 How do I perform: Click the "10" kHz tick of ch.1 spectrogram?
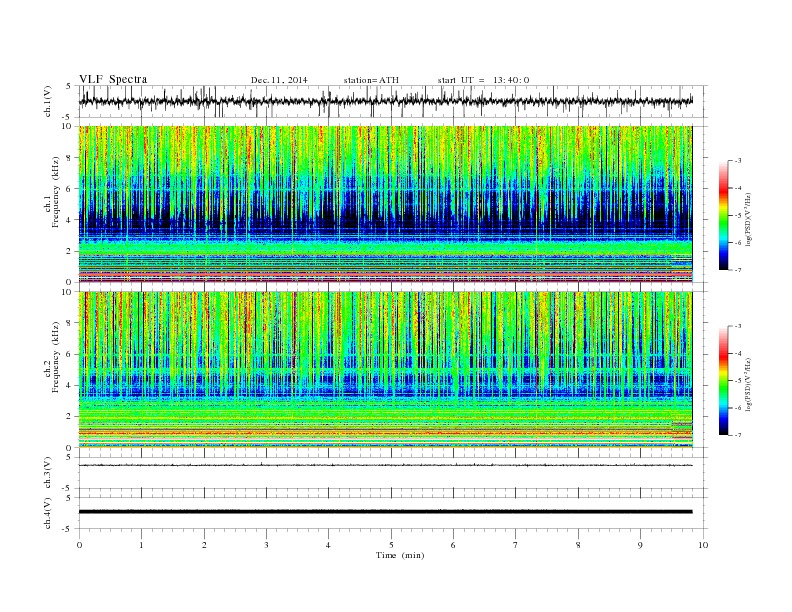point(68,126)
